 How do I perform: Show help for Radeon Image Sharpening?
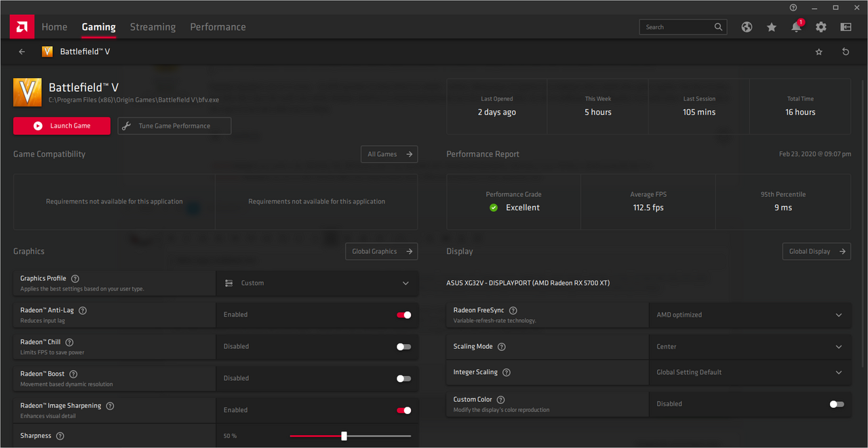coord(110,406)
